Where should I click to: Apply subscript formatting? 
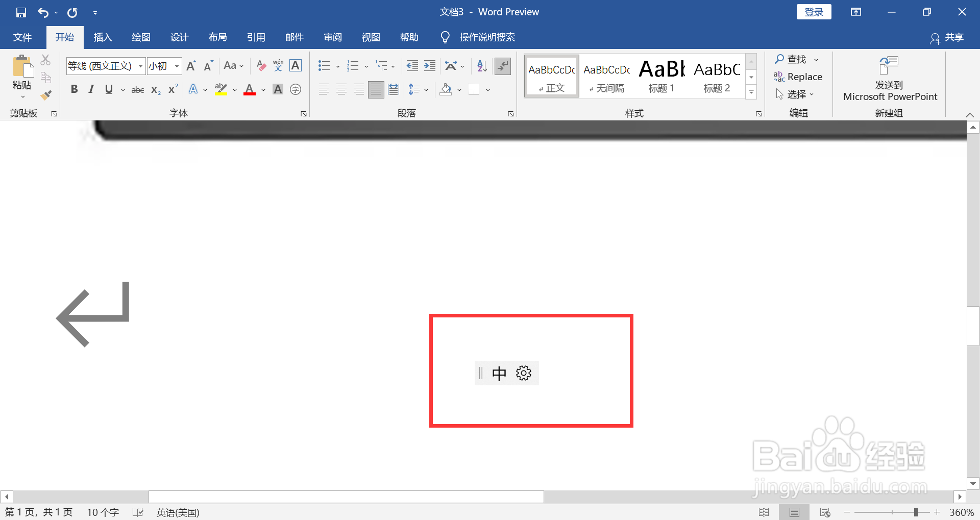[156, 90]
